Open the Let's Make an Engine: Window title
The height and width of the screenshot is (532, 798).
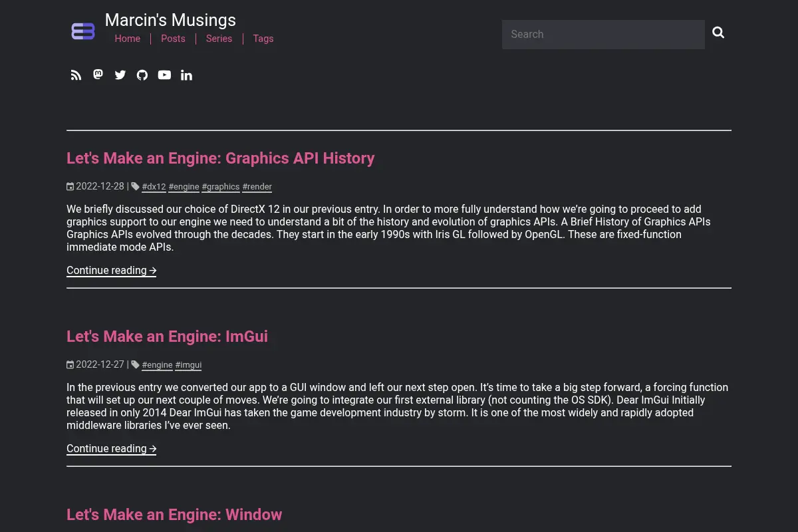(174, 515)
